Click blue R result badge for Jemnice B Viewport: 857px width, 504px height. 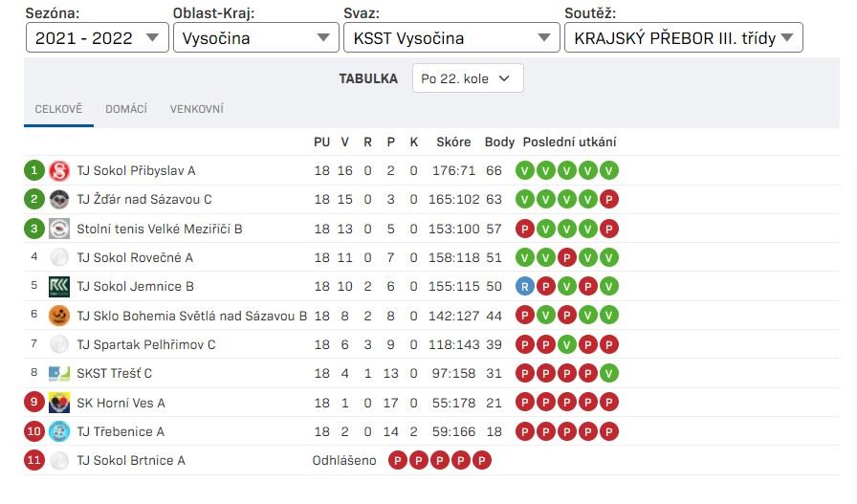coord(525,287)
